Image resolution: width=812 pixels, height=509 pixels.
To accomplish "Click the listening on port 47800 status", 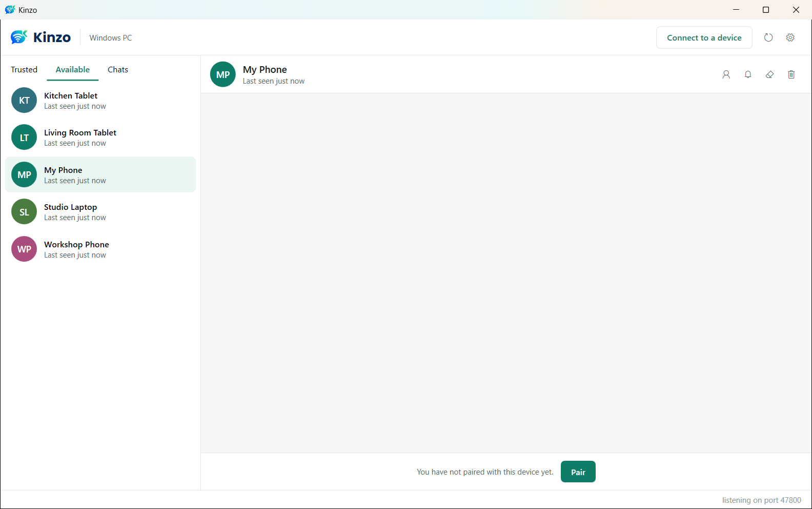I will (x=762, y=500).
